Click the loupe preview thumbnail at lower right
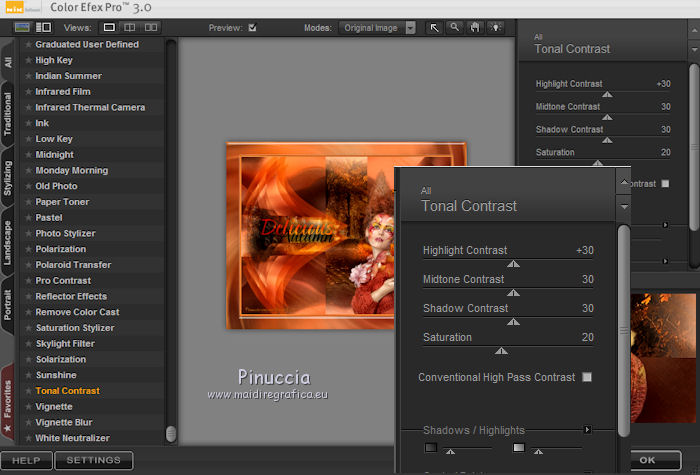The height and width of the screenshot is (475, 700). pyautogui.click(x=664, y=358)
